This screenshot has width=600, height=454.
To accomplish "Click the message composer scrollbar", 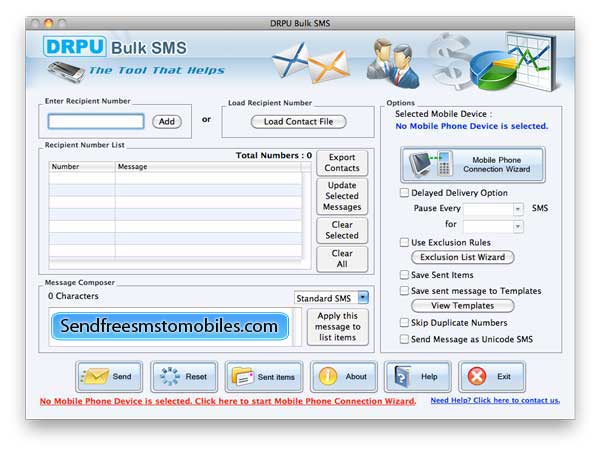I will [297, 327].
